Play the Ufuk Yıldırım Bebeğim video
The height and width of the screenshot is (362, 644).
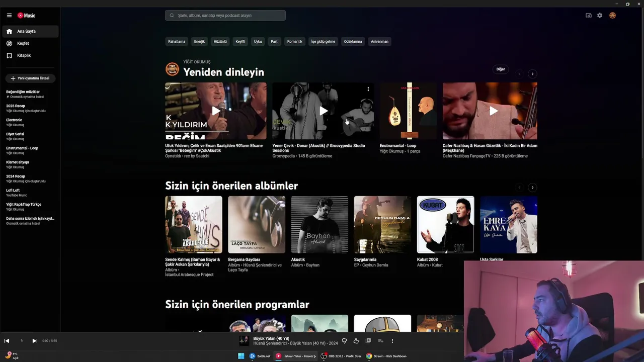pyautogui.click(x=216, y=111)
